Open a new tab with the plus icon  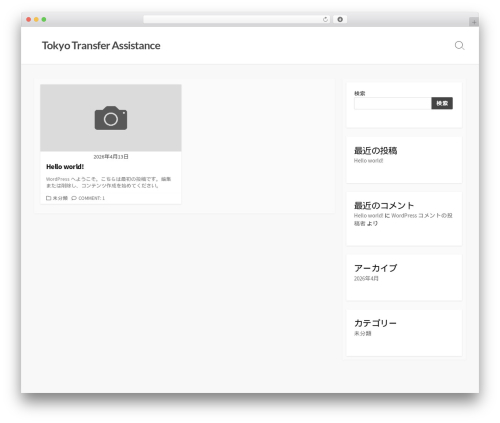click(474, 22)
